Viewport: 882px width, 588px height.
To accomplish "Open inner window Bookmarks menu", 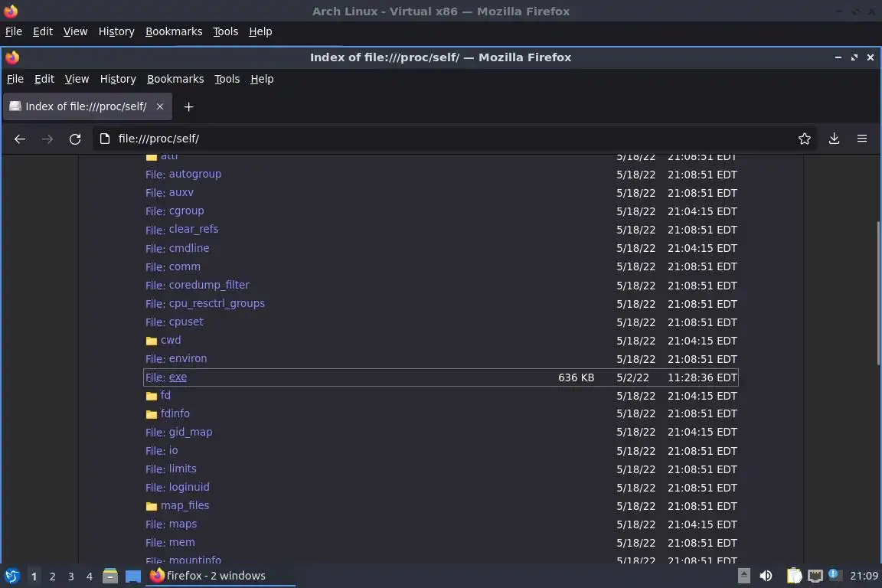I will 175,80.
